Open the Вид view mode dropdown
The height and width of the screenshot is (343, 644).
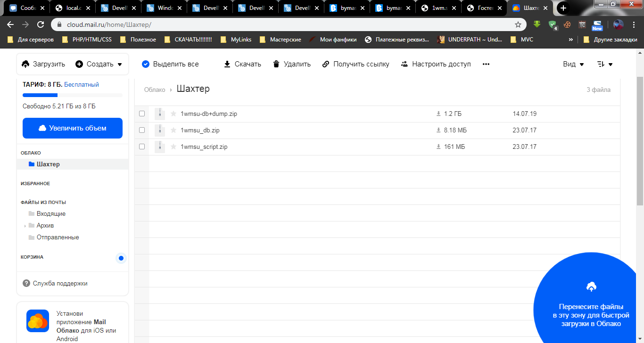(x=573, y=64)
